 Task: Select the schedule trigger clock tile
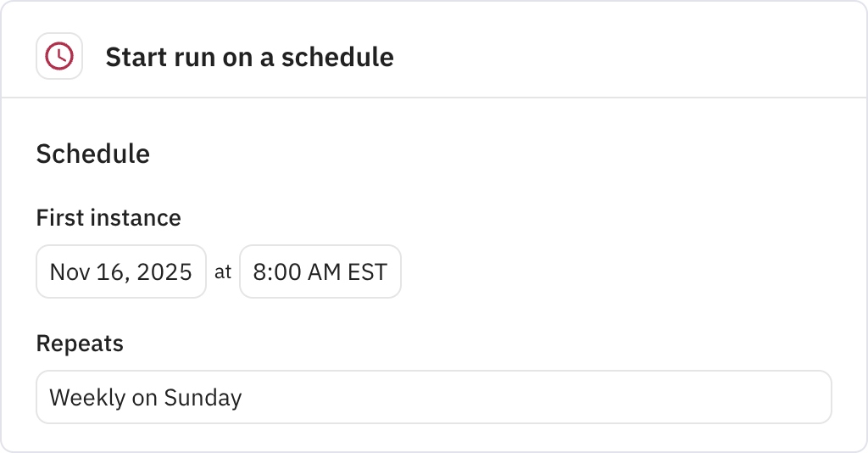[59, 56]
